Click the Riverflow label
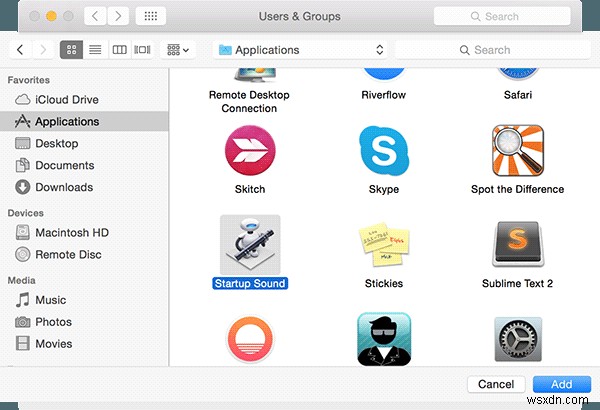Image resolution: width=600 pixels, height=410 pixels. (384, 95)
